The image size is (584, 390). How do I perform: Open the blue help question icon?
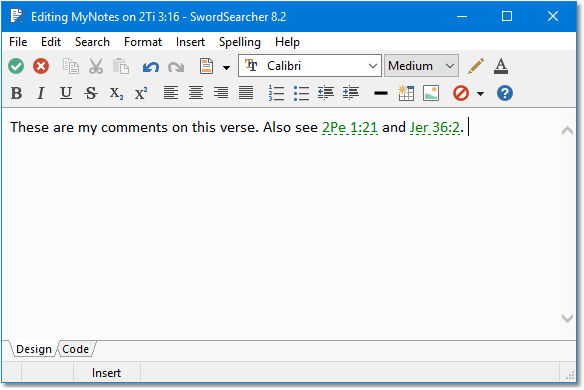coord(505,93)
